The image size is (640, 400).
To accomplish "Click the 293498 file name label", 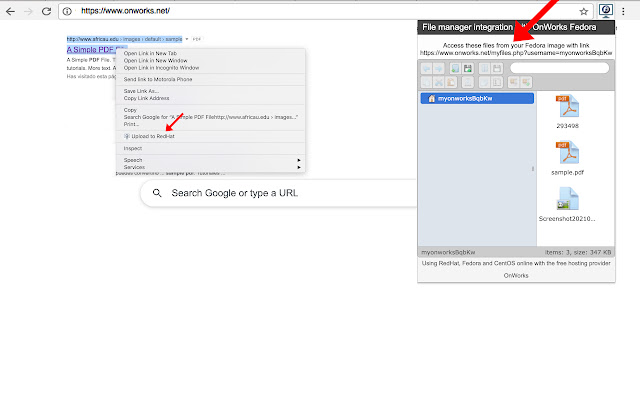I will click(567, 126).
